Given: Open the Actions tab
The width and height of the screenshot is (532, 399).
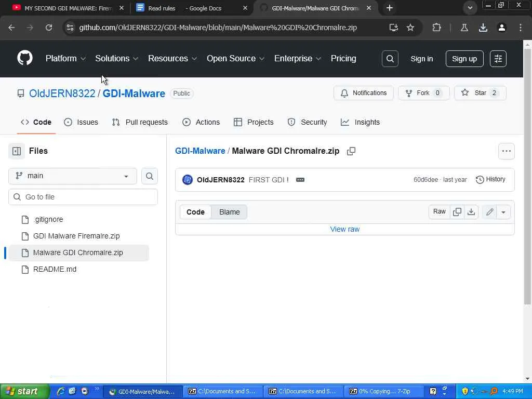Looking at the screenshot, I should (201, 122).
